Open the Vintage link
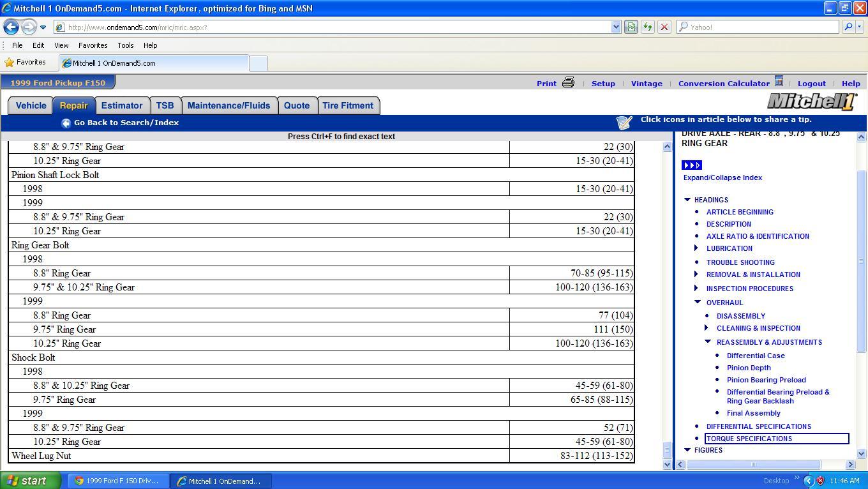 (x=647, y=84)
